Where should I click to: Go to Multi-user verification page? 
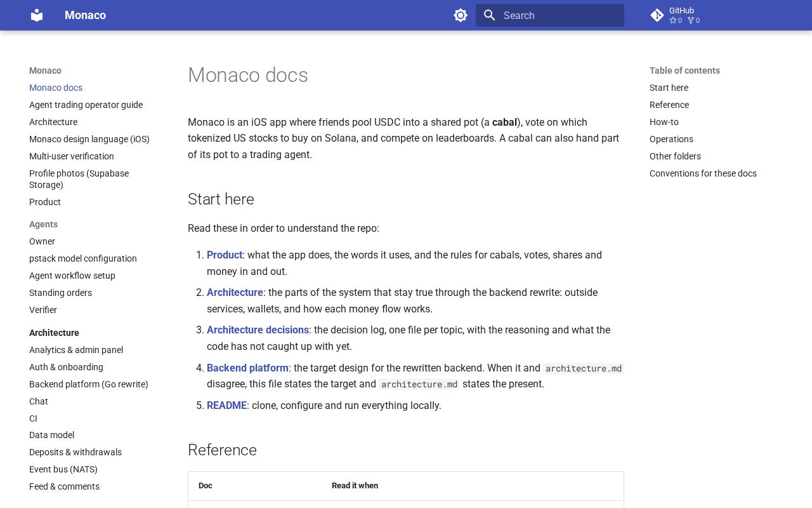[x=72, y=156]
